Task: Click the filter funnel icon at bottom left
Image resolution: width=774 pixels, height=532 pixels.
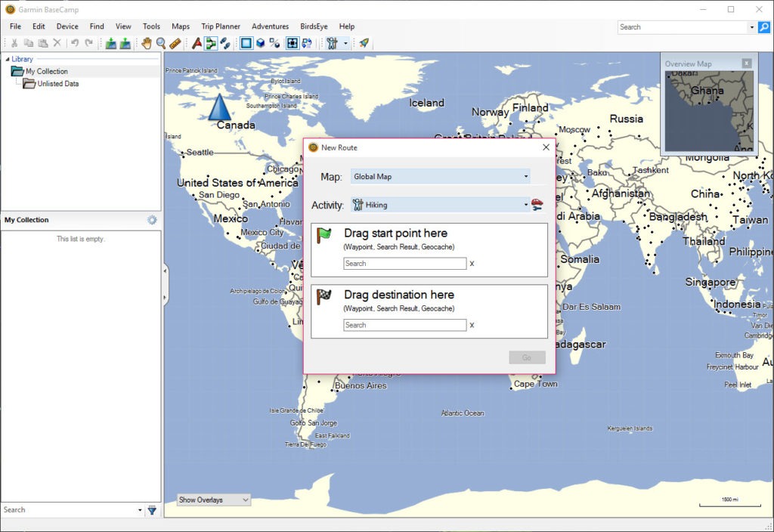Action: click(x=152, y=510)
